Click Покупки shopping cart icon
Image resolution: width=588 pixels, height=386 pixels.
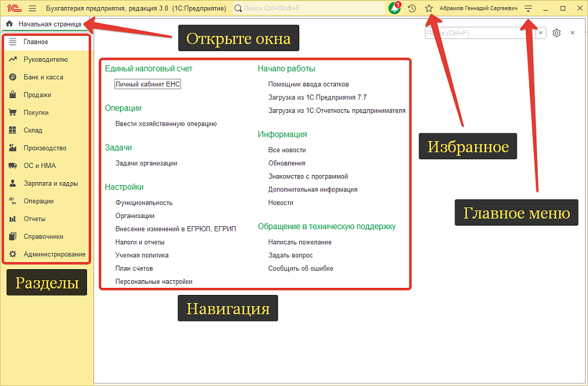13,112
